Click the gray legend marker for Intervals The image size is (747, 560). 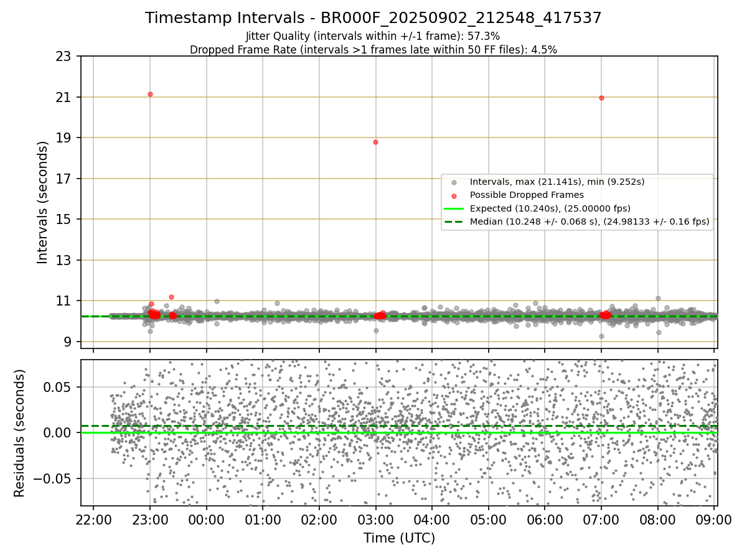(454, 182)
